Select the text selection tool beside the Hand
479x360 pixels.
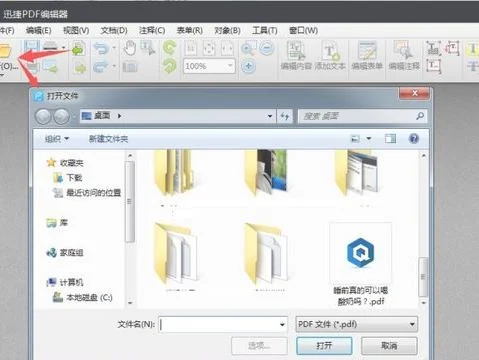pos(148,48)
